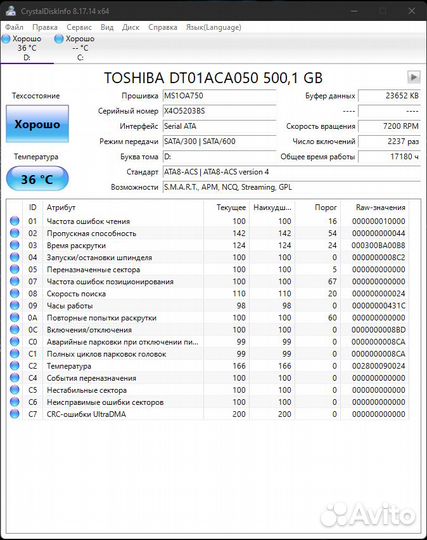Click status icon of attribute 0C row
This screenshot has width=427, height=540.
coord(14,329)
